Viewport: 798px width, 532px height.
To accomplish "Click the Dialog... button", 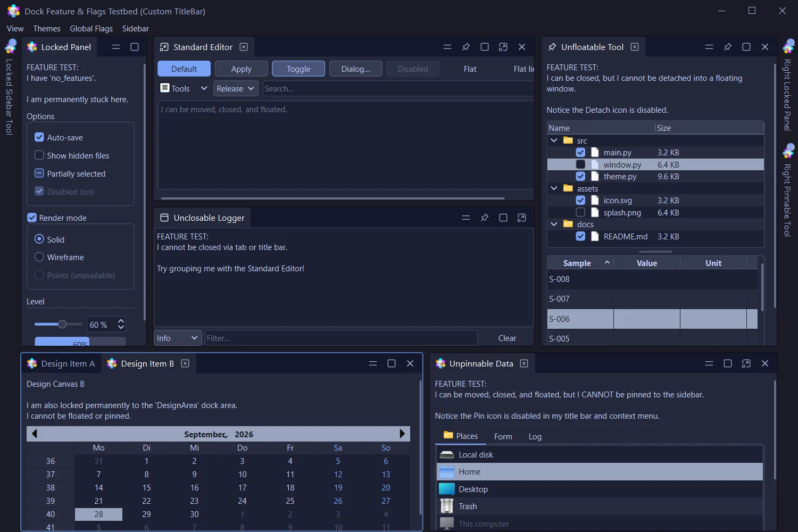I will 356,69.
